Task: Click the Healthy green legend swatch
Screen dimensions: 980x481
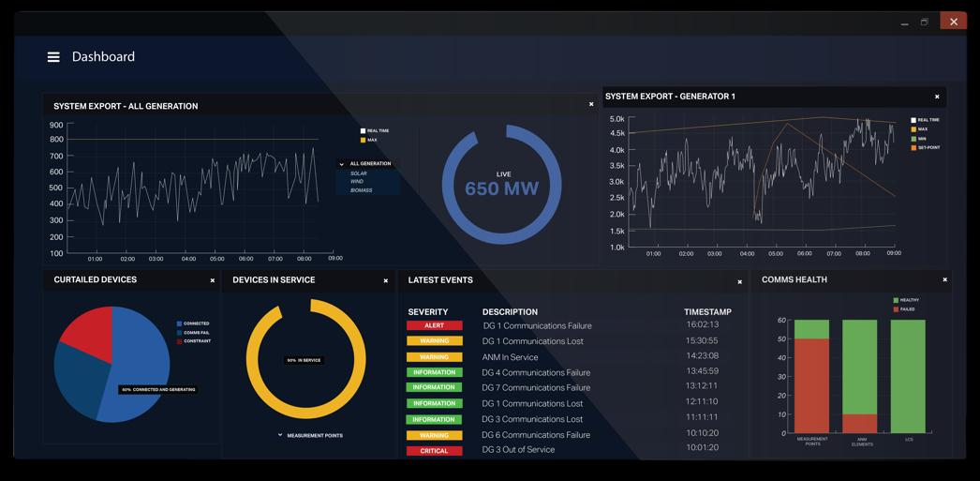Action: pos(896,300)
